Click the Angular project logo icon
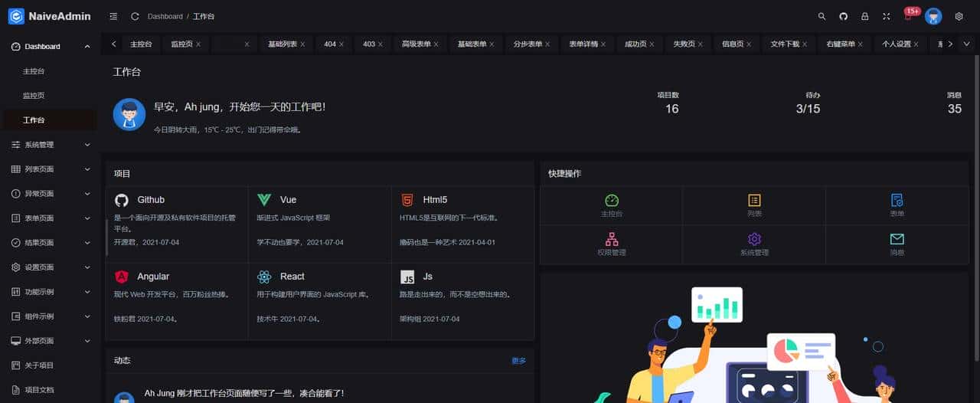Viewport: 980px width, 403px height. point(122,277)
